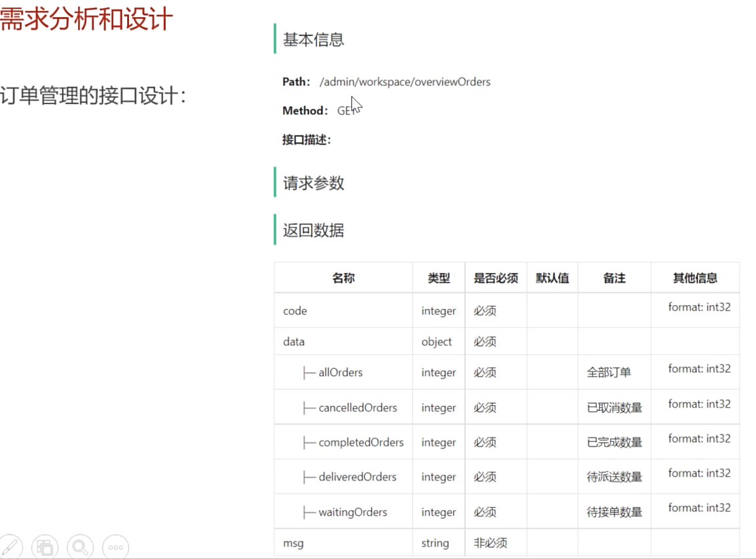Click the integer type in allOrders row
This screenshot has width=756, height=559.
coord(438,372)
